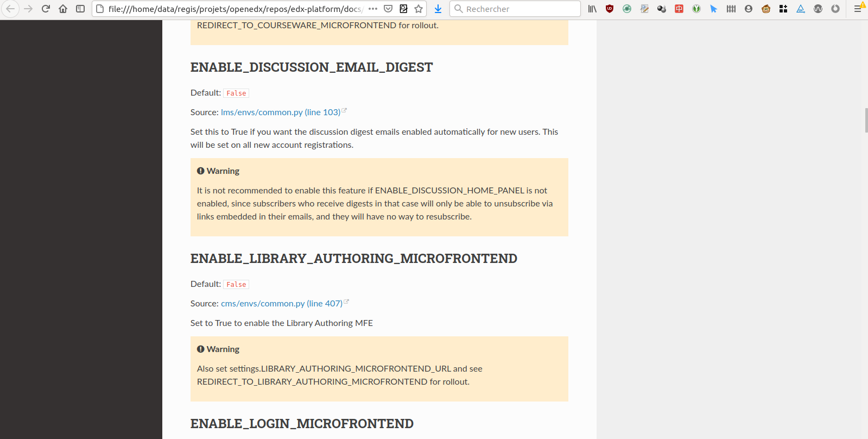Go back to the previous page

(10, 9)
